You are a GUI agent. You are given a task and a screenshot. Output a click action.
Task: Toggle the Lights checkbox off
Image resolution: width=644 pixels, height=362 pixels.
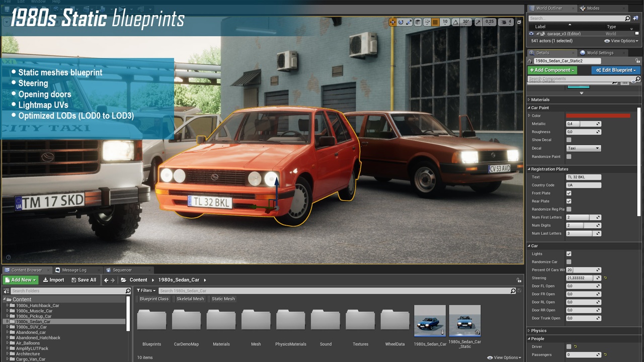coord(569,254)
